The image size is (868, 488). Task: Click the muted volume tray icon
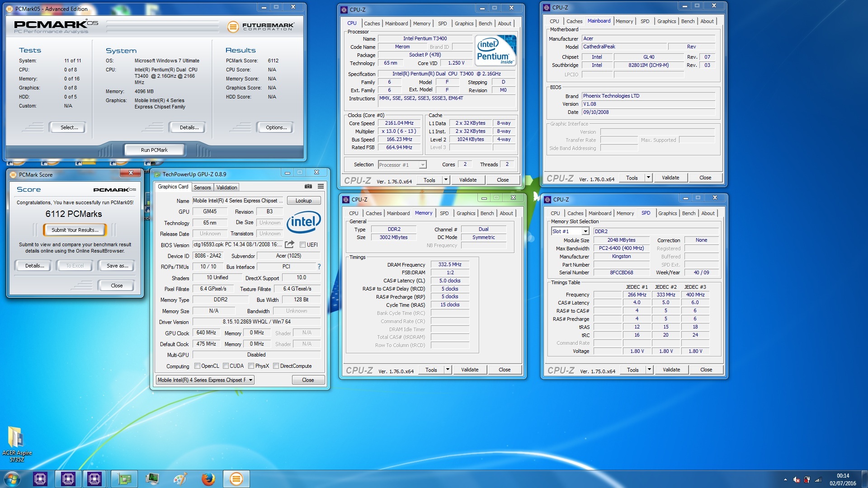pyautogui.click(x=797, y=480)
